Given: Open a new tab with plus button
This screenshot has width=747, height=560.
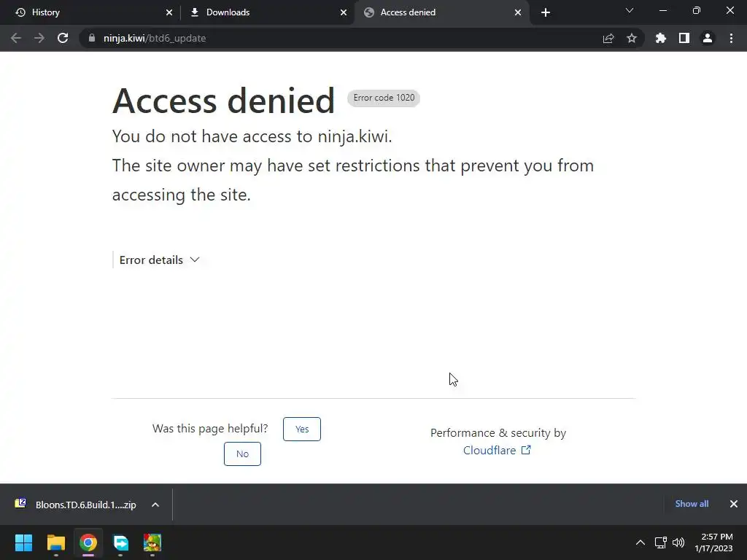Looking at the screenshot, I should [x=546, y=12].
